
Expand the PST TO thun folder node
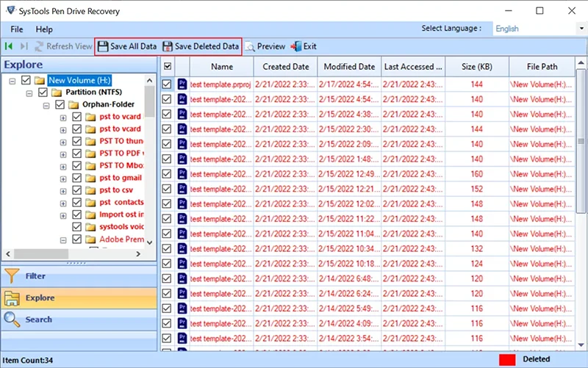click(x=63, y=142)
